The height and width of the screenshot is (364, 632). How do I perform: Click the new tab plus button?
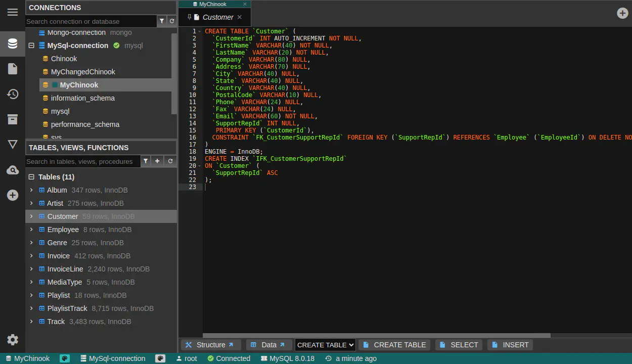pos(622,13)
